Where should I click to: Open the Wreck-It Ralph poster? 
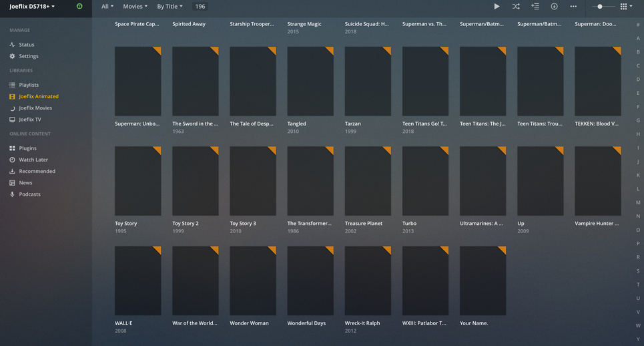(x=368, y=281)
